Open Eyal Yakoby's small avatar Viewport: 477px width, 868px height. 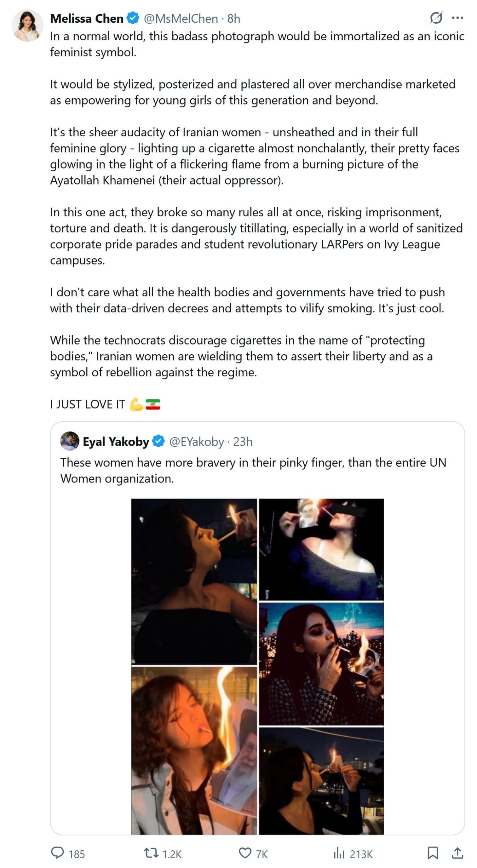click(70, 441)
